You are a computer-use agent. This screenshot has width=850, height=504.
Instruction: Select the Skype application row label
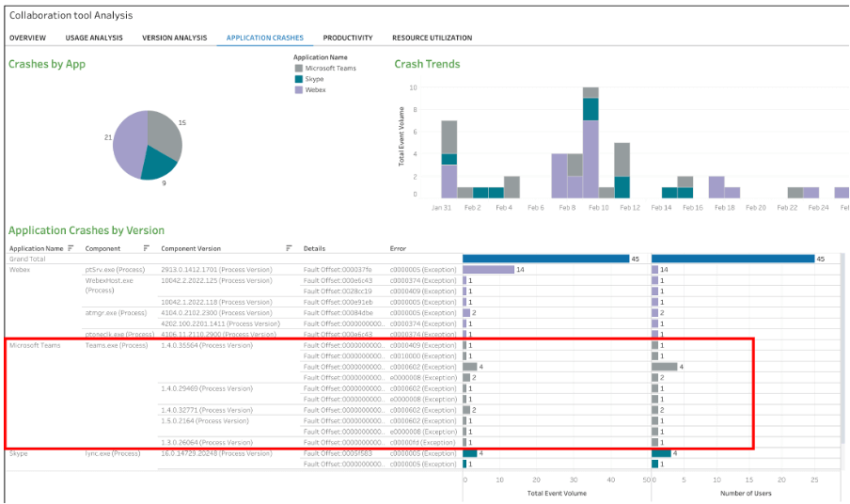point(19,453)
